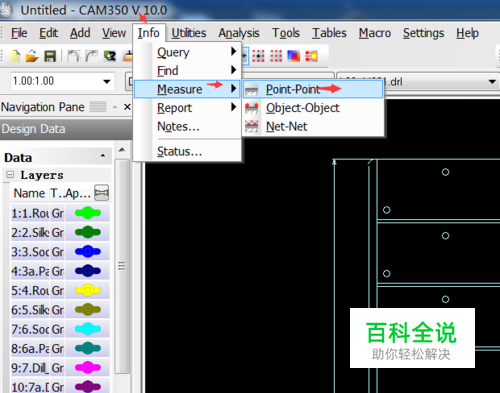Click teal swatch of layer 8:6a.Pa
This screenshot has width=500, height=393.
click(88, 348)
